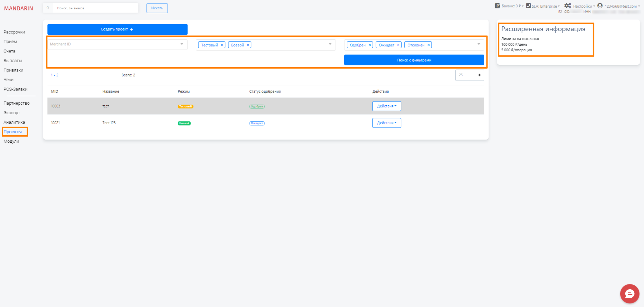Remove the Отклонен status chip
This screenshot has width=644, height=307.
pos(428,45)
